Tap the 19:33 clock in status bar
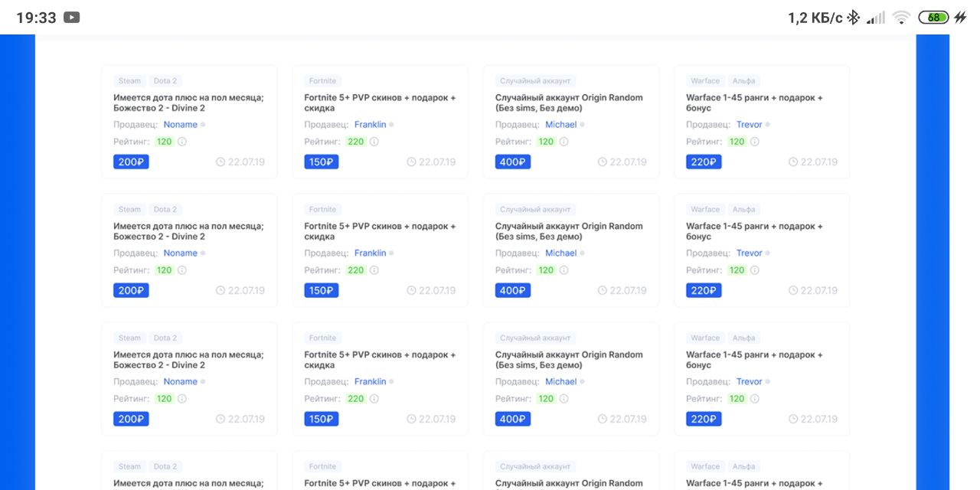Screen dimensions: 980x490 pos(36,17)
